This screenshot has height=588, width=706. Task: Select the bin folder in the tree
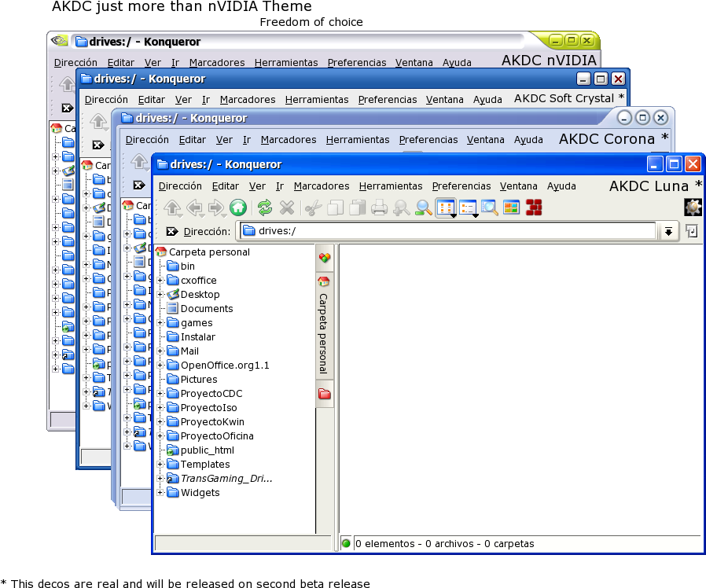point(181,266)
